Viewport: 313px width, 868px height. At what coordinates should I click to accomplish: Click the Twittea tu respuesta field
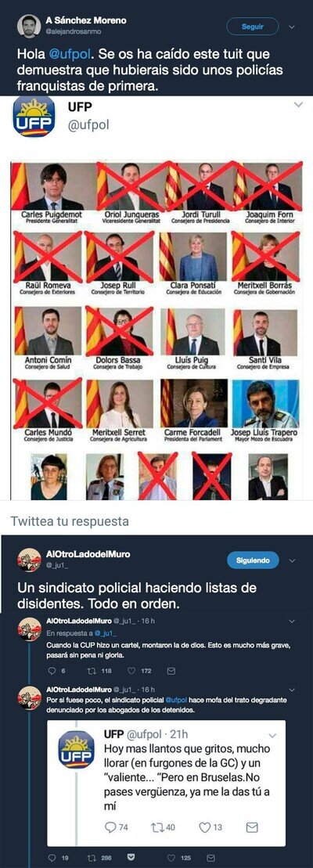click(156, 521)
